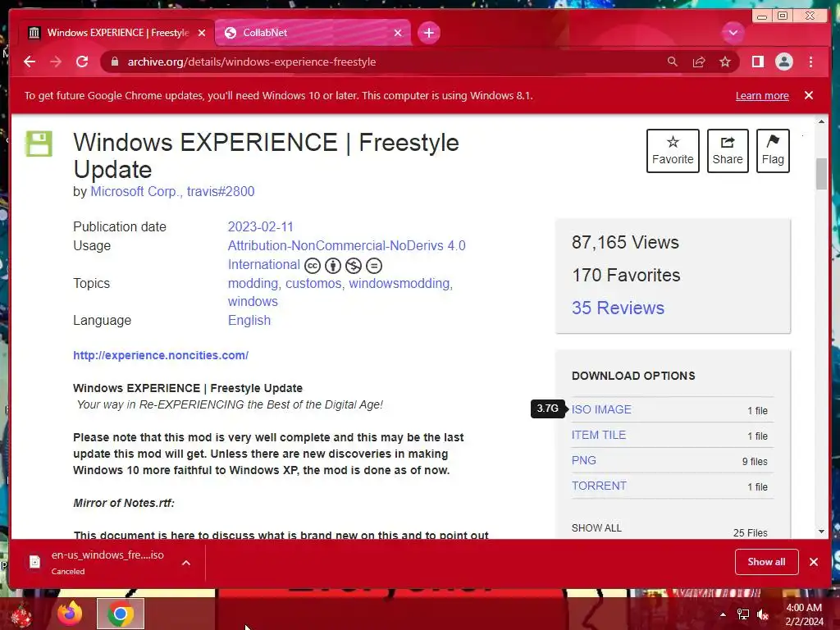The width and height of the screenshot is (840, 630).
Task: Open Chrome side panel icon
Action: coord(757,62)
